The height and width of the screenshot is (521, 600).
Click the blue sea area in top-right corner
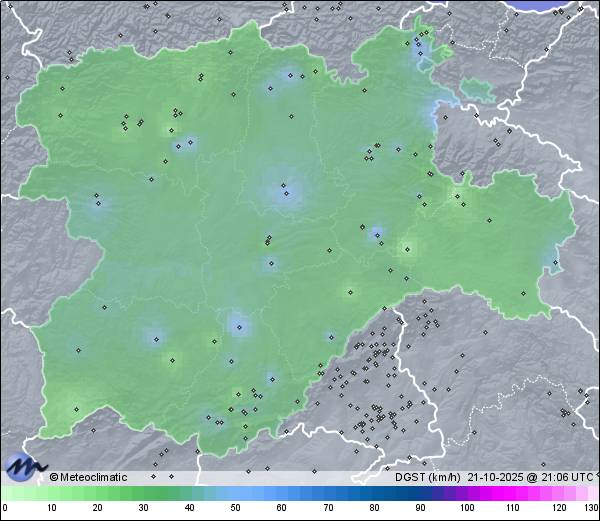tap(560, 5)
